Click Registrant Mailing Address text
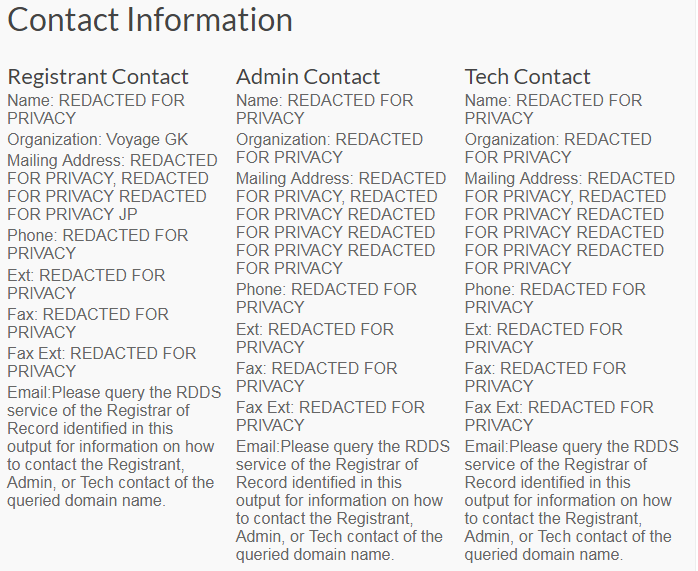 pyautogui.click(x=112, y=187)
